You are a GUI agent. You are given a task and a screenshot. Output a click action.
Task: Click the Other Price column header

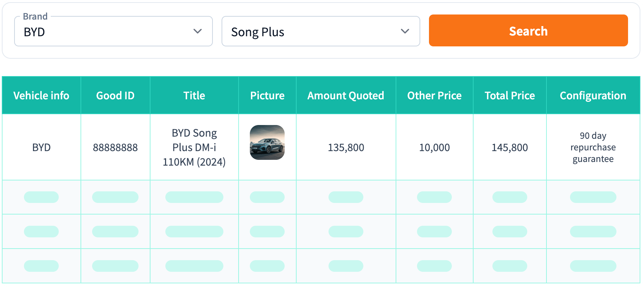434,96
